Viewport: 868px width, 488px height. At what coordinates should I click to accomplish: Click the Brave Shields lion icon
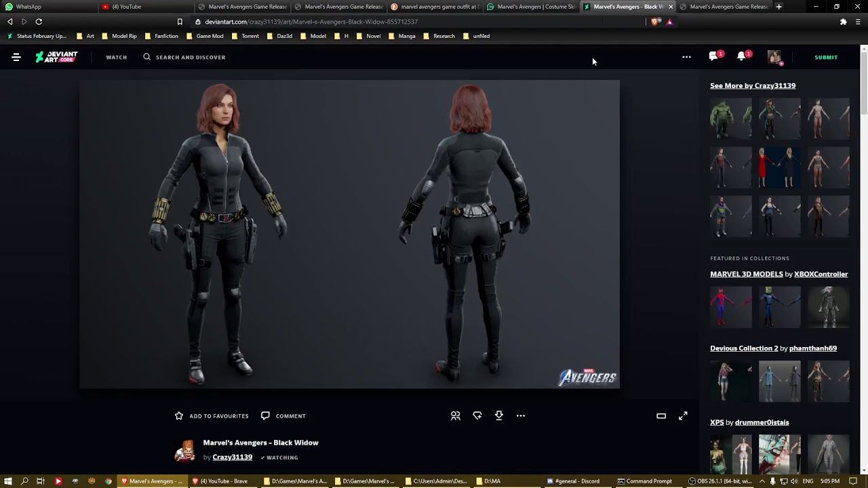click(x=654, y=22)
